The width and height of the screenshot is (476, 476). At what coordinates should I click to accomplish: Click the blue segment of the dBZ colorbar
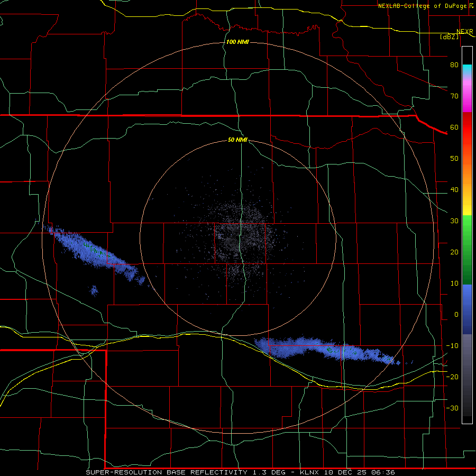pos(467,309)
